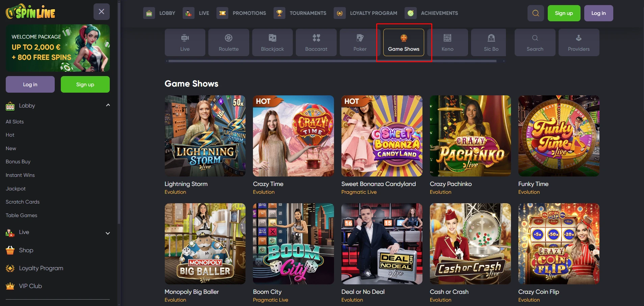Open the Boom City game thumbnail

[293, 244]
